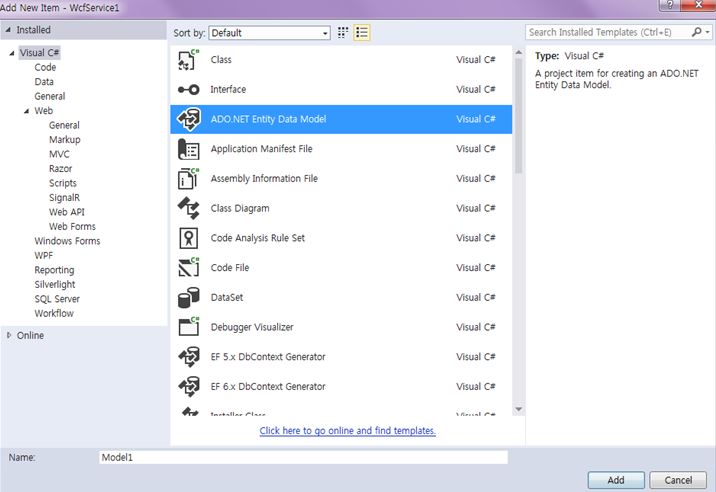
Task: Select the DataSet template icon
Action: coord(189,297)
